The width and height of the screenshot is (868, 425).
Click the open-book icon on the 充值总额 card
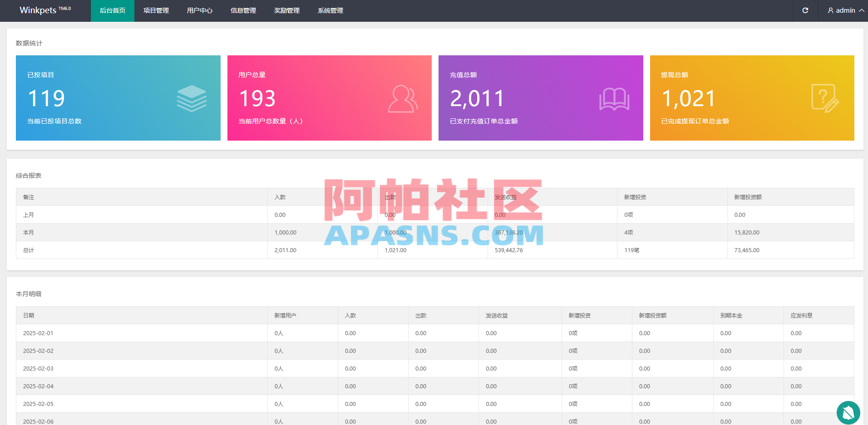point(615,98)
